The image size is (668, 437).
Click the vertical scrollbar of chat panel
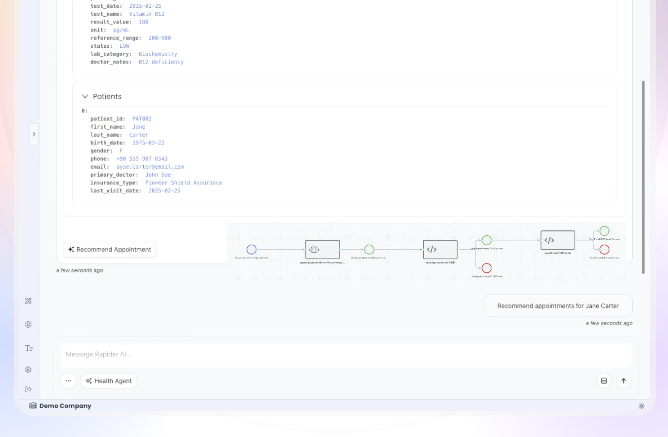tap(643, 177)
